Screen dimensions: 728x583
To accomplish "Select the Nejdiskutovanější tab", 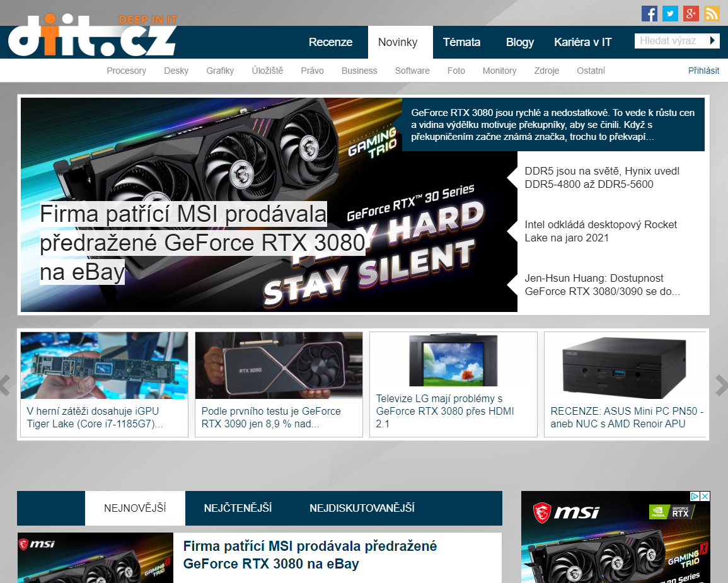I will tap(362, 508).
